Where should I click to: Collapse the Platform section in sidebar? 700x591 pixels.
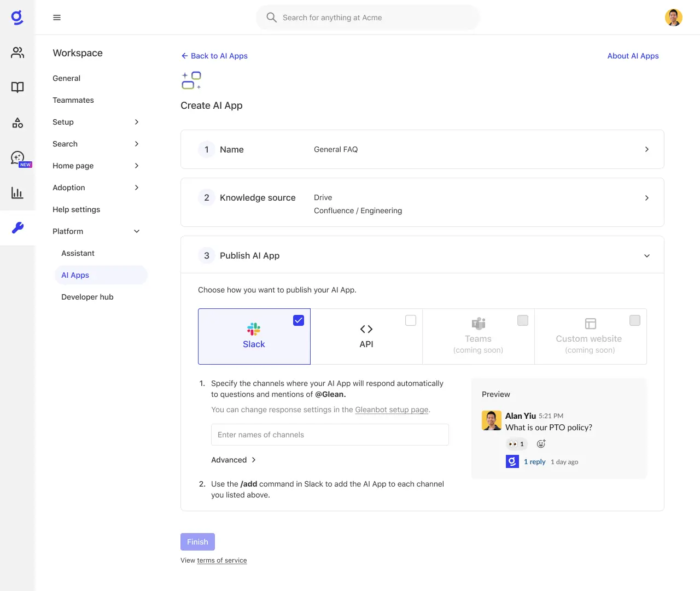coord(136,231)
